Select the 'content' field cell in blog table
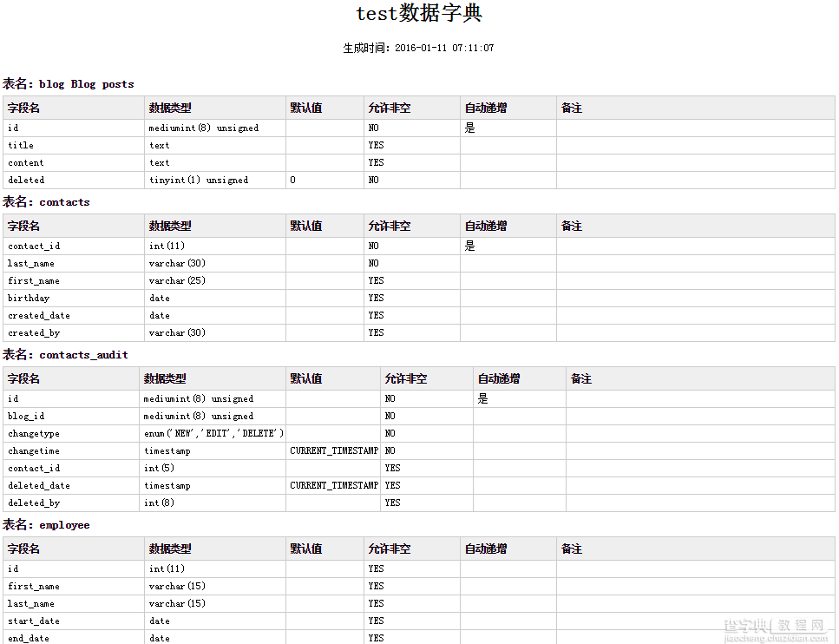The image size is (839, 644). [x=74, y=163]
